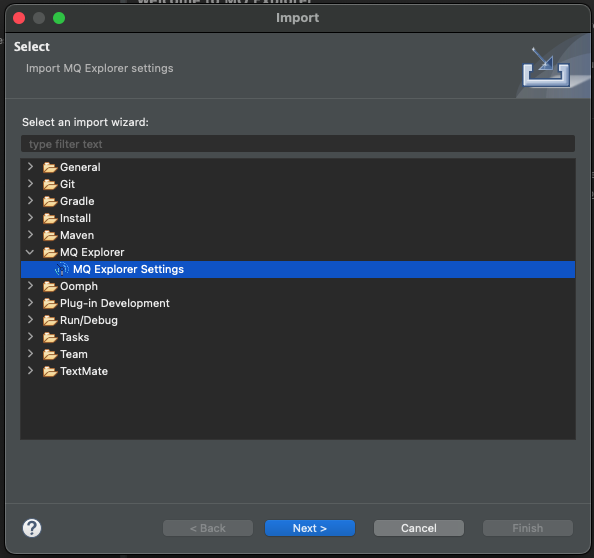Expand the Plug-in Development category
594x558 pixels.
pos(30,303)
